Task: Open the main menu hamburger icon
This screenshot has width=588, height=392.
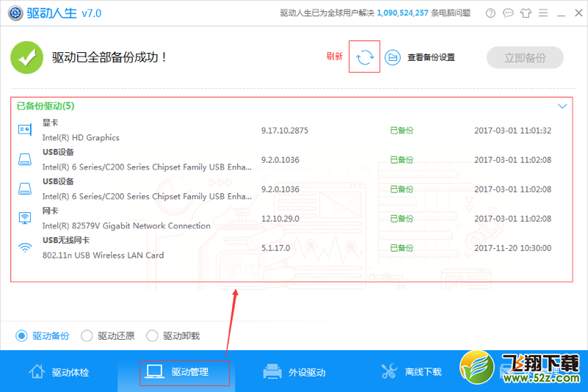Action: (x=543, y=13)
